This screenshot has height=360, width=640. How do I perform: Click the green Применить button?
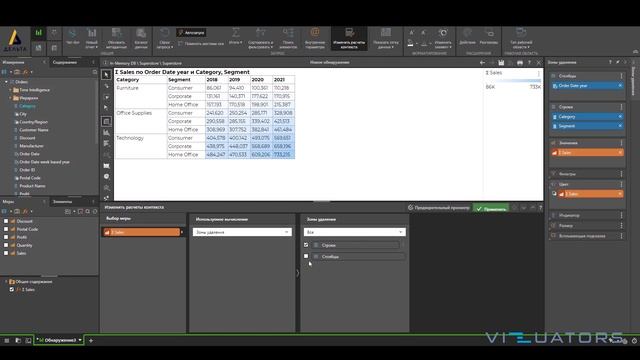(491, 209)
